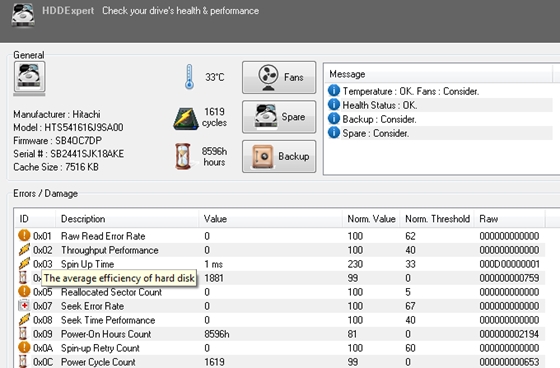Select the Raw Read Error Rate row

(x=280, y=236)
